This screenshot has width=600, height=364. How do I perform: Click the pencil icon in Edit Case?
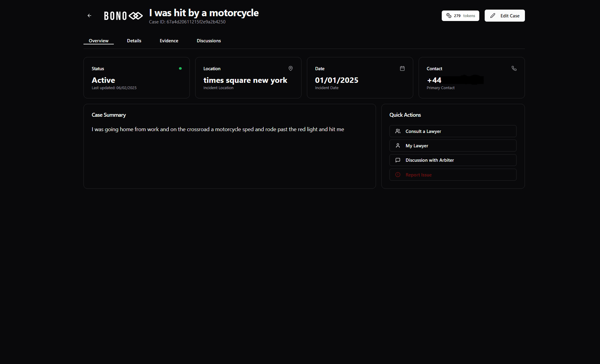pos(493,16)
